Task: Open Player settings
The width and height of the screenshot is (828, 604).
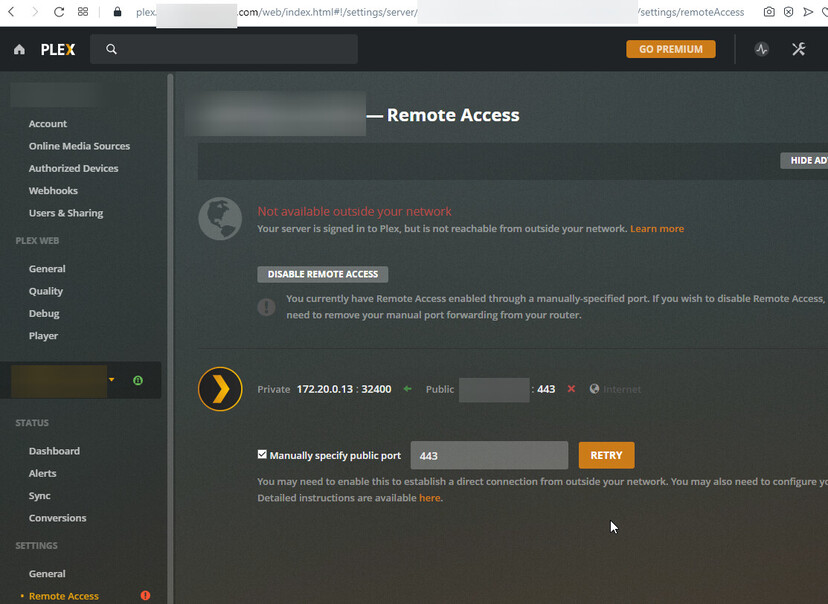Action: (x=43, y=336)
